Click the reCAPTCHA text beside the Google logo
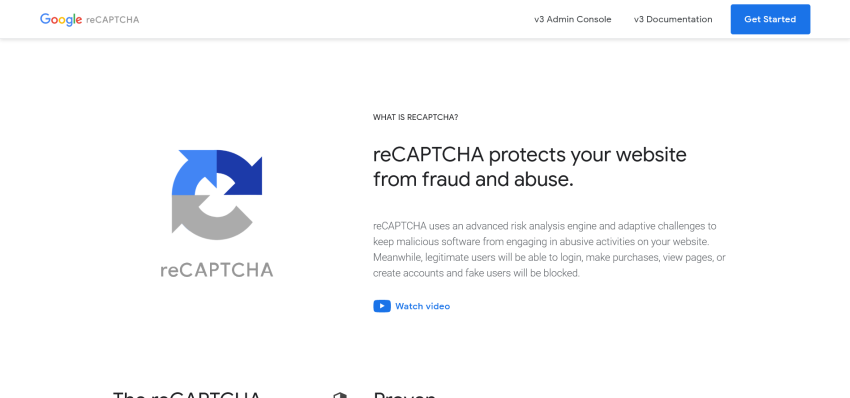850x398 pixels. 113,20
